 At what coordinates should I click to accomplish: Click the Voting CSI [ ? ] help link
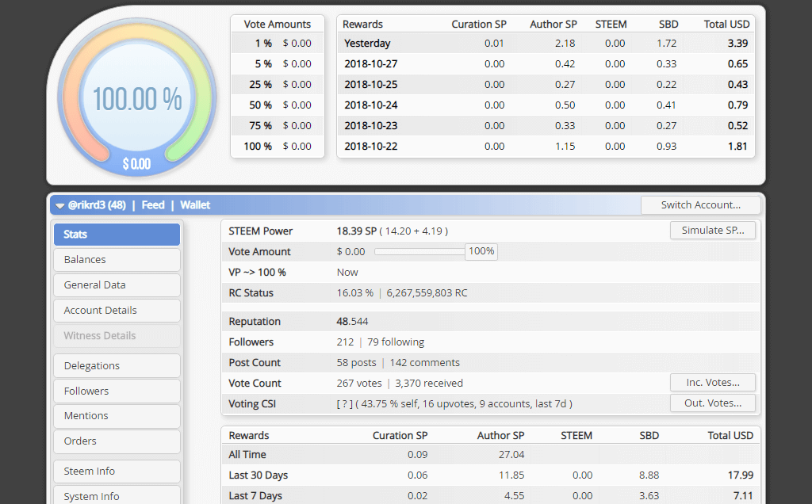click(x=345, y=403)
